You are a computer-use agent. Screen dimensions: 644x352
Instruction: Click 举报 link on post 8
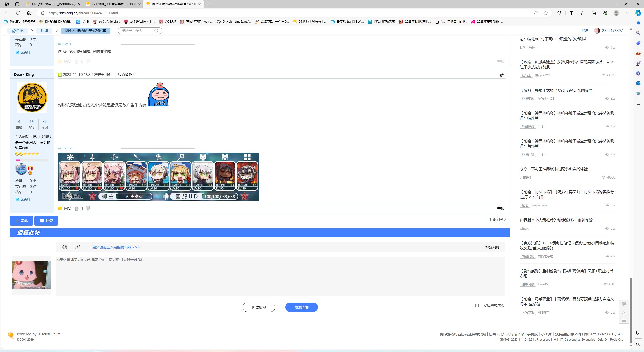[501, 208]
